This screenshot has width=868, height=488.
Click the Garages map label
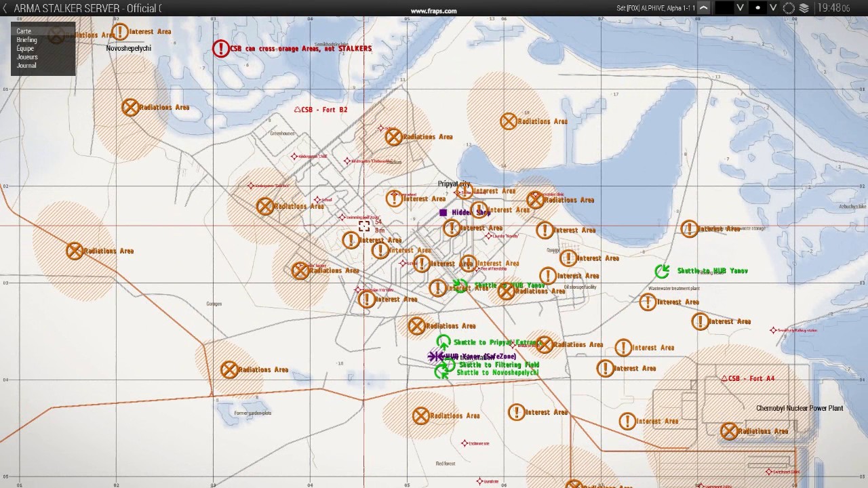click(x=214, y=304)
